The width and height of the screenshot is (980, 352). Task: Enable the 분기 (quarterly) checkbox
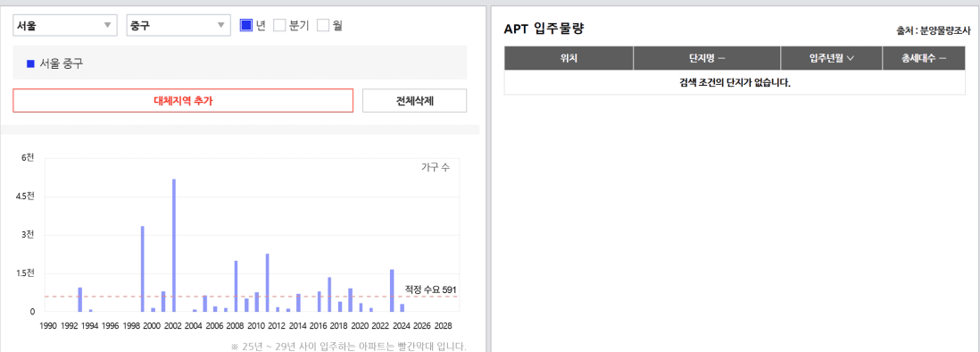280,26
